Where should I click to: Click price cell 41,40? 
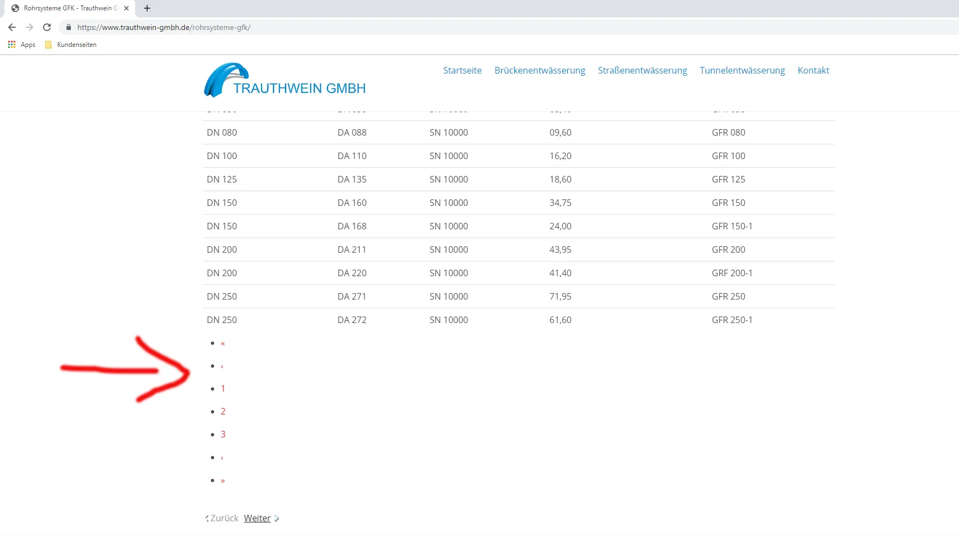[x=561, y=273]
